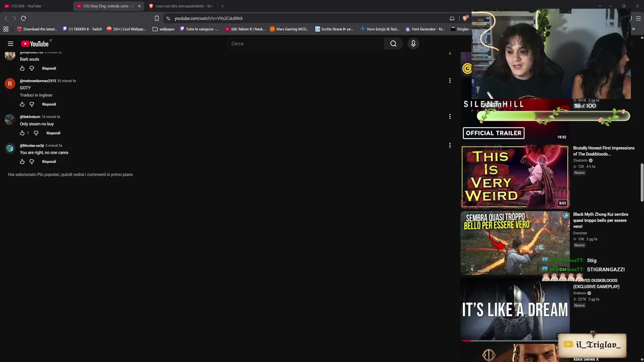
Task: Open options menu for the Nicolas-uu3jr comment
Action: coord(450,145)
